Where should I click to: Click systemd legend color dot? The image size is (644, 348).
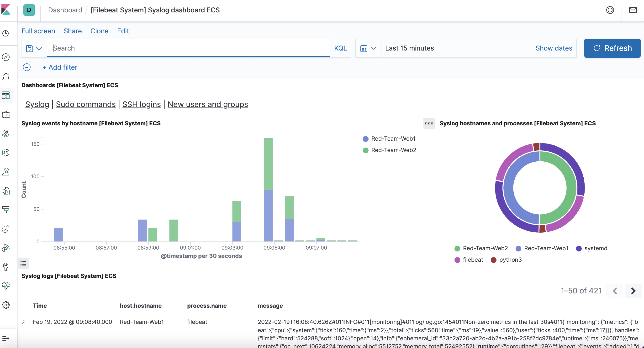coord(579,248)
